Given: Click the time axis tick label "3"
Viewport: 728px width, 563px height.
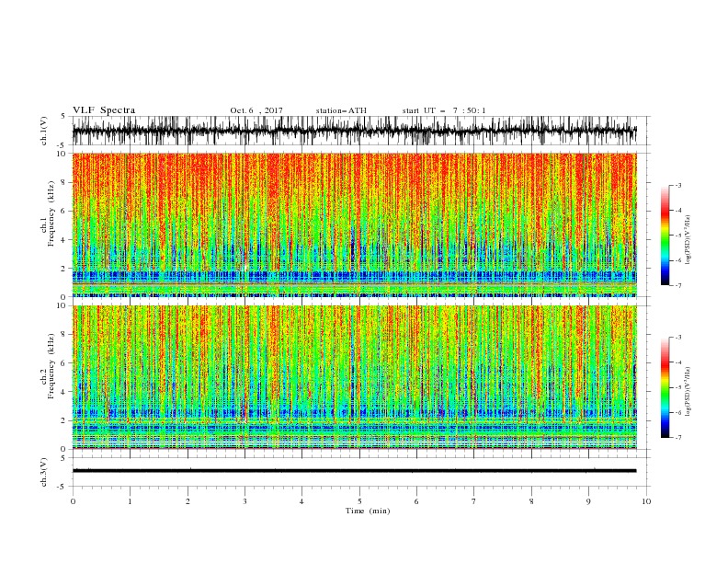Looking at the screenshot, I should tap(245, 501).
